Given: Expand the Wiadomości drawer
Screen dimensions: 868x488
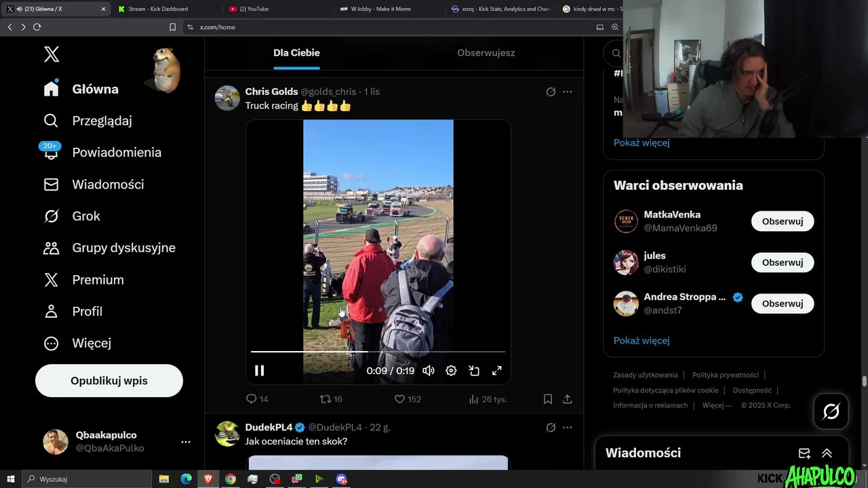Looking at the screenshot, I should (x=827, y=453).
